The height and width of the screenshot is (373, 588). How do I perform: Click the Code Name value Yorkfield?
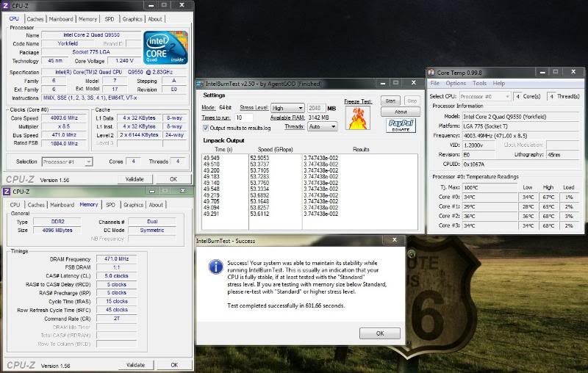(x=68, y=43)
